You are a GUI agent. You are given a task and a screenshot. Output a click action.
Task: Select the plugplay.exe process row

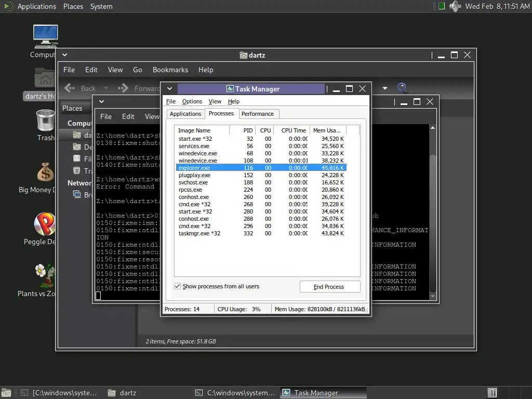[261, 175]
